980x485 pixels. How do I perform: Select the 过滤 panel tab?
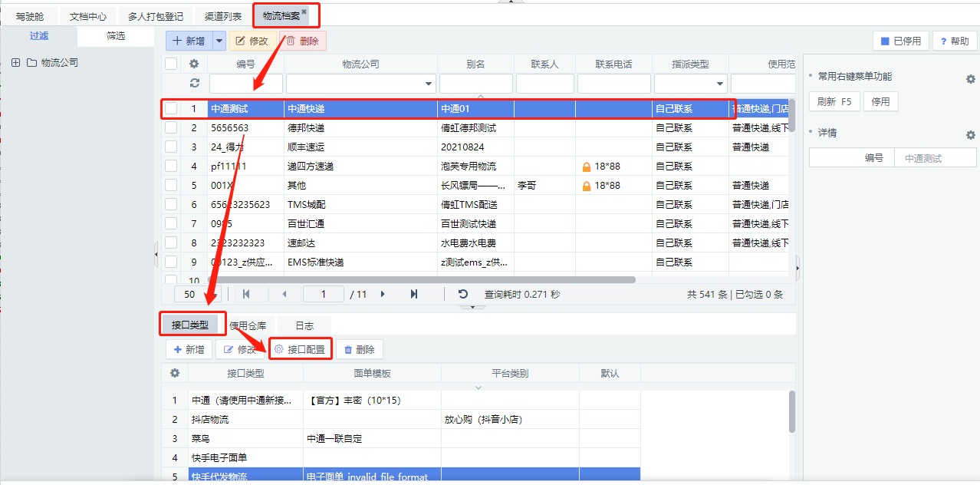point(39,36)
